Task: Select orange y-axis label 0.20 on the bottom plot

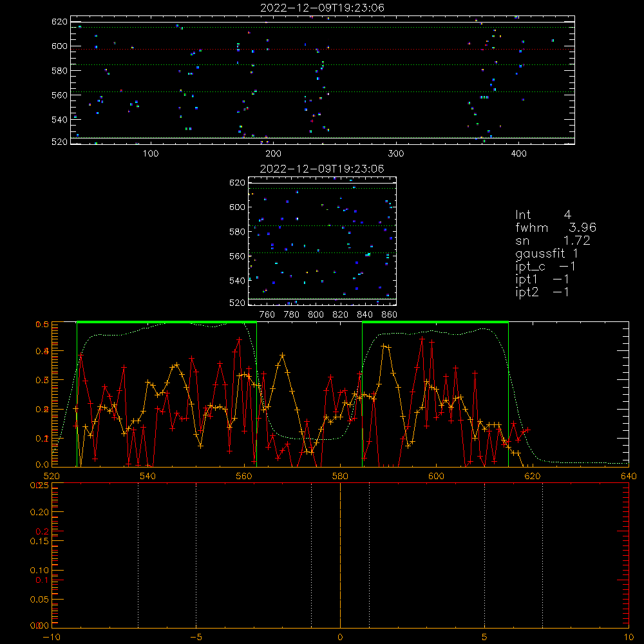Action: [39, 512]
